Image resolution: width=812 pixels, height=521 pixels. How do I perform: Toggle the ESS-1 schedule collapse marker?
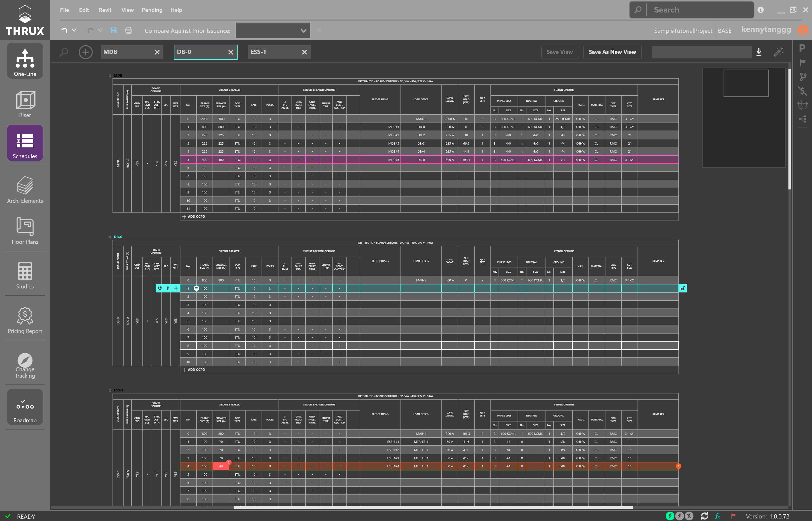pos(110,390)
